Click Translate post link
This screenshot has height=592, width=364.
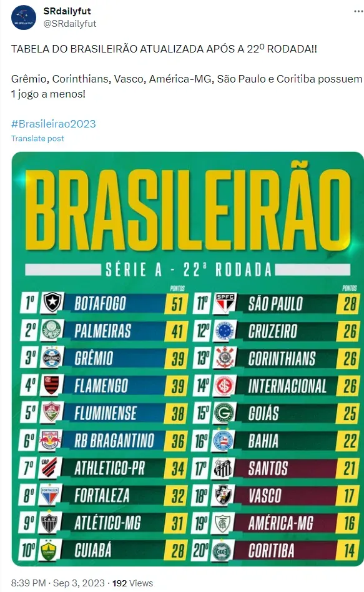[x=37, y=139]
